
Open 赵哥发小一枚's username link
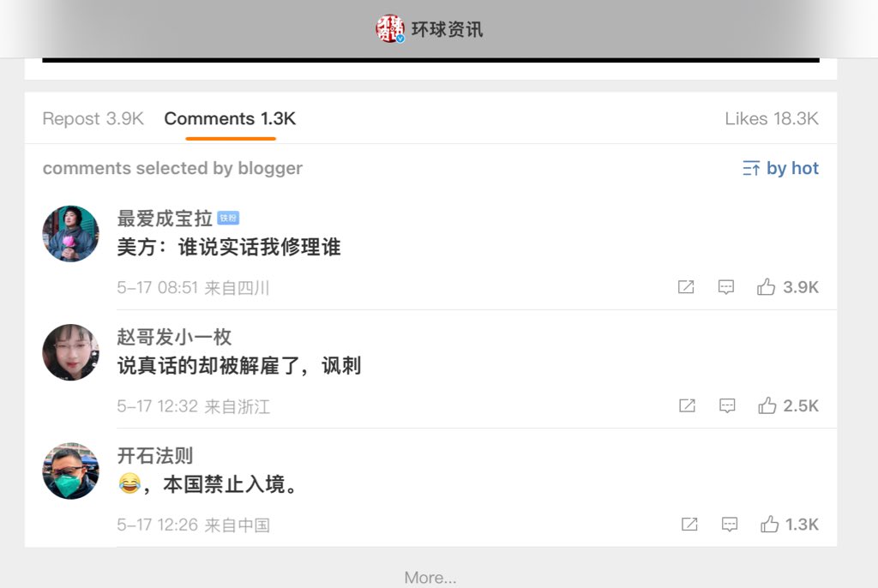click(x=174, y=337)
